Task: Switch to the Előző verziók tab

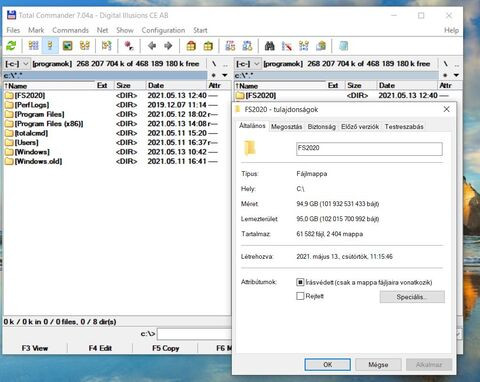Action: click(360, 127)
